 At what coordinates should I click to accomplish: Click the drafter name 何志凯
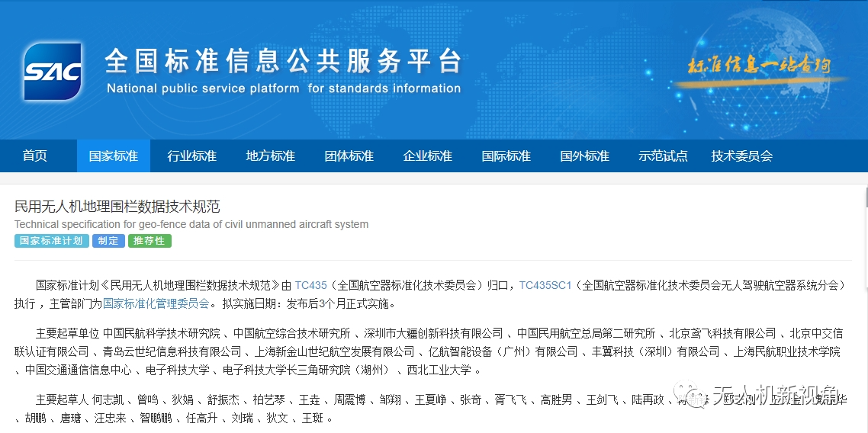(108, 399)
